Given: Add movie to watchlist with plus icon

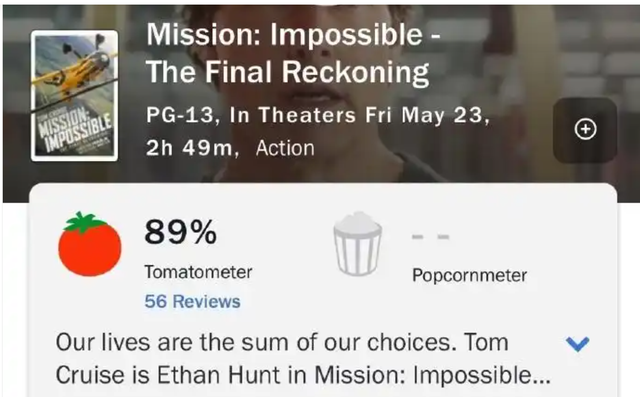Looking at the screenshot, I should (x=585, y=129).
